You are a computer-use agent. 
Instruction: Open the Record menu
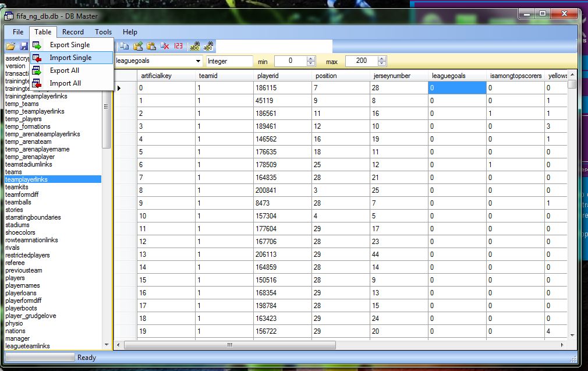tap(73, 32)
